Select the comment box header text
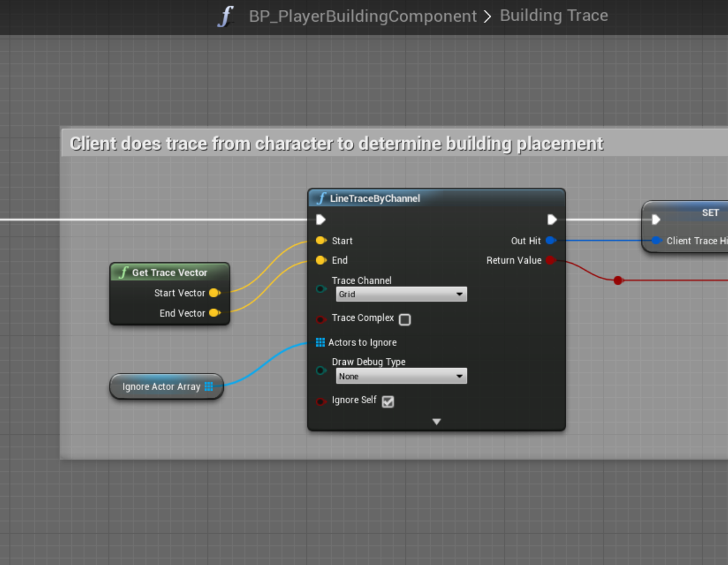 [336, 144]
